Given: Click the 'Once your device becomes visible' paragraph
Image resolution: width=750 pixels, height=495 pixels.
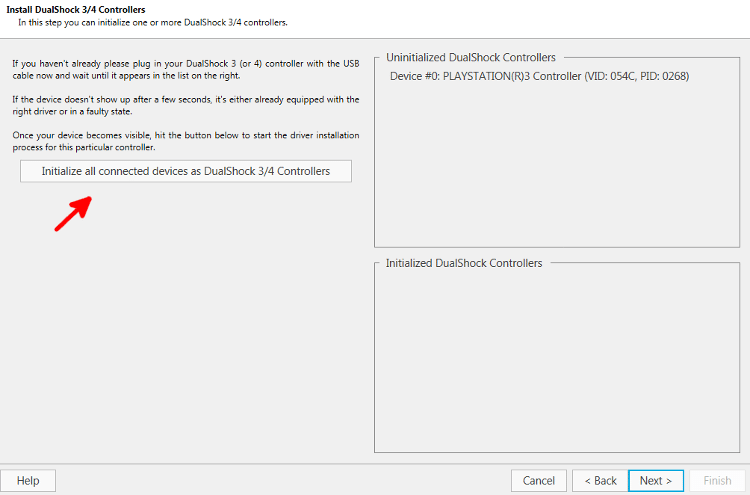Looking at the screenshot, I should [186, 141].
